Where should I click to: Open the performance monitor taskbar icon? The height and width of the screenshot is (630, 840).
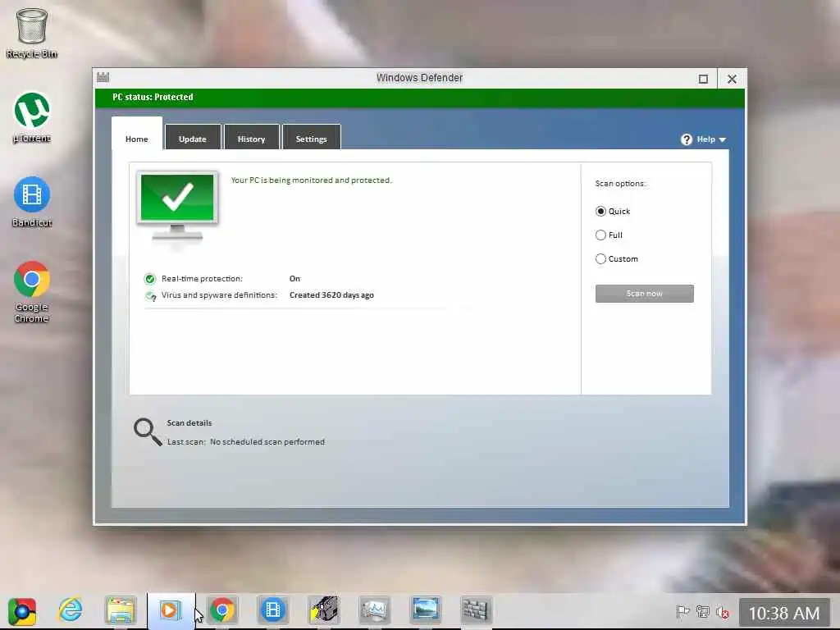(374, 610)
